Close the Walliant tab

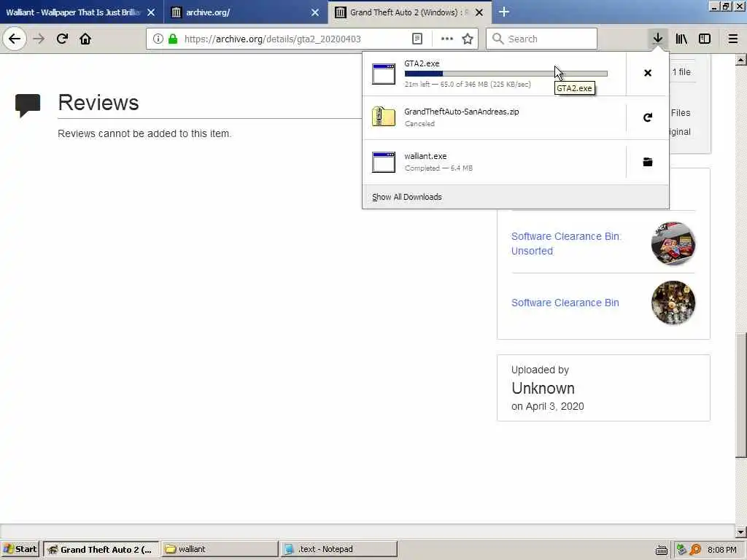[151, 12]
